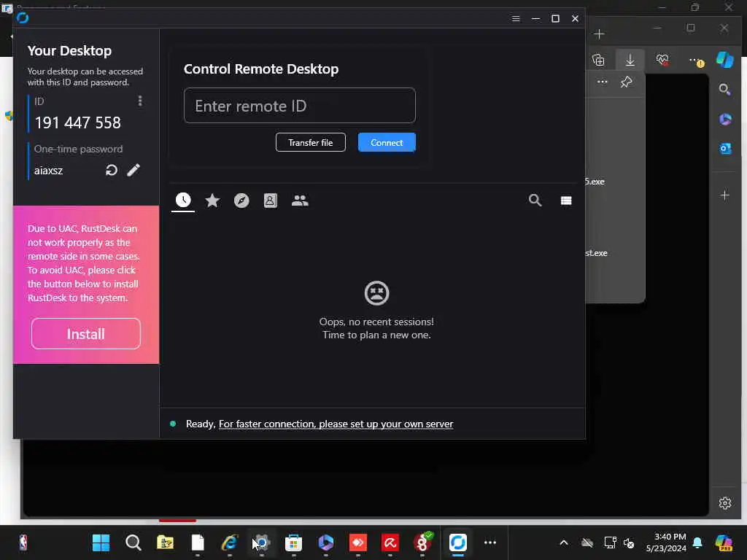Image resolution: width=747 pixels, height=560 pixels.
Task: Open Edge settings and more menu
Action: (x=694, y=61)
